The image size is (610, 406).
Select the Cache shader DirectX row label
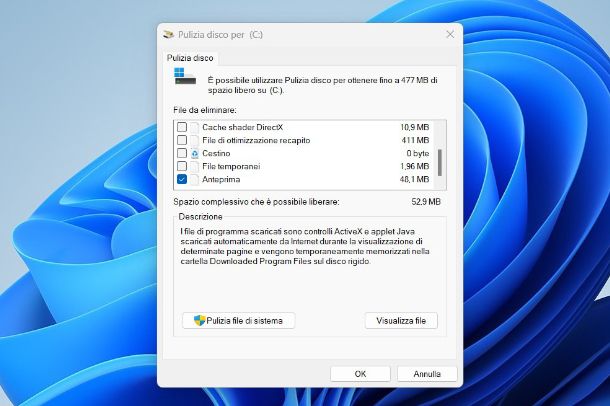(x=243, y=127)
